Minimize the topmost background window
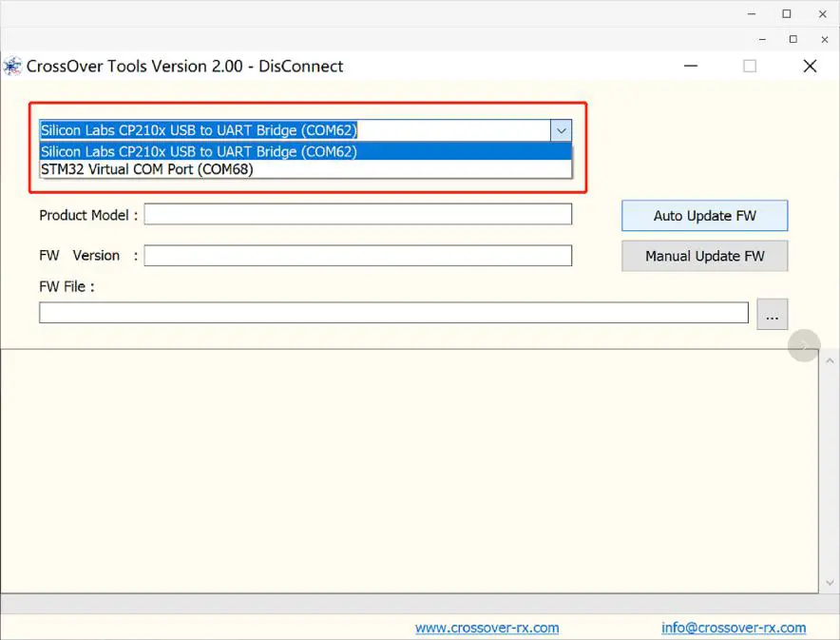Screen dimensions: 840x640 pos(752,14)
